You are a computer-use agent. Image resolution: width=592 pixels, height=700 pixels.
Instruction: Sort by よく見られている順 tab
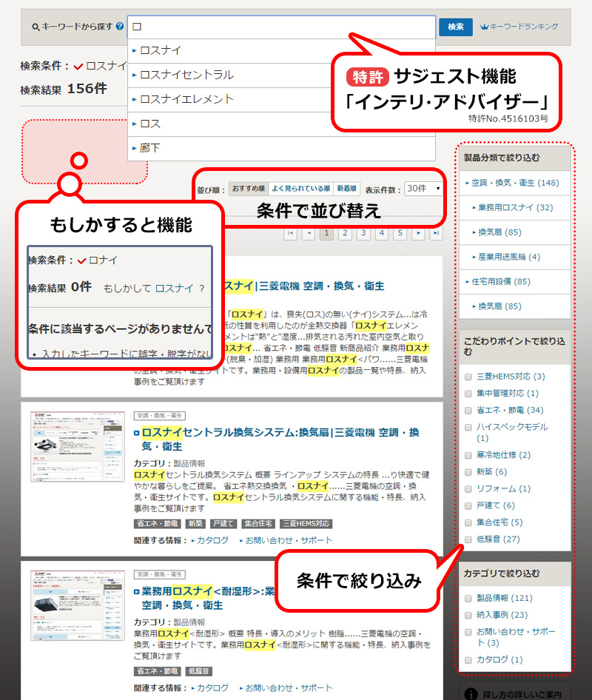301,189
